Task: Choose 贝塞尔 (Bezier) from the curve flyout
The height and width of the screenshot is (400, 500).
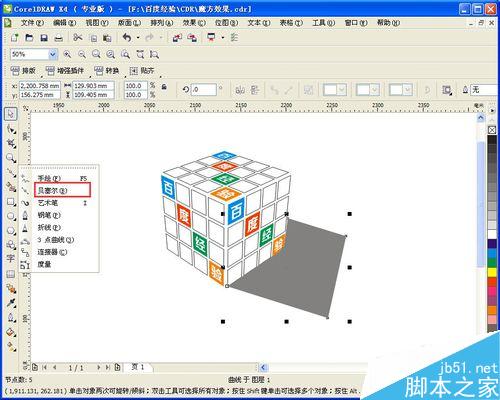Action: [62, 190]
